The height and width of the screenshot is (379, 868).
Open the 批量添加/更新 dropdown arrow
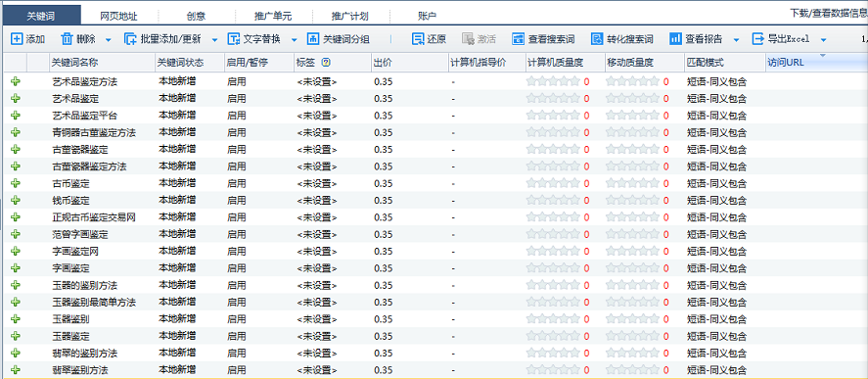[215, 40]
